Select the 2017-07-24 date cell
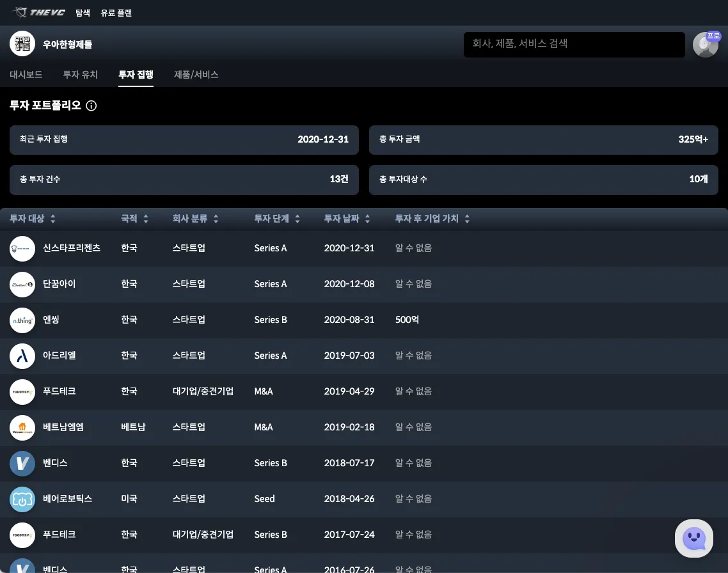 (349, 534)
